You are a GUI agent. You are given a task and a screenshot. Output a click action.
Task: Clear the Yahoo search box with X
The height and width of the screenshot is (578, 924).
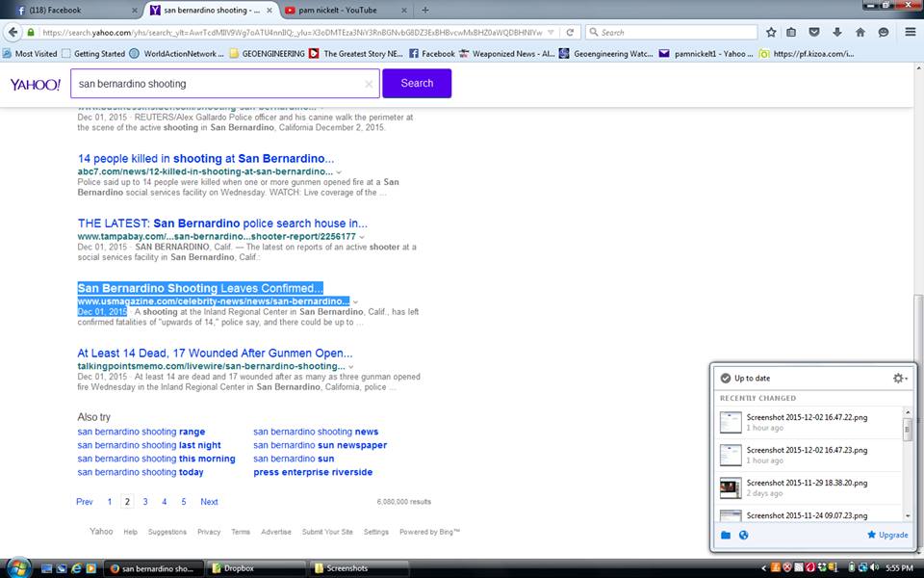coord(369,84)
